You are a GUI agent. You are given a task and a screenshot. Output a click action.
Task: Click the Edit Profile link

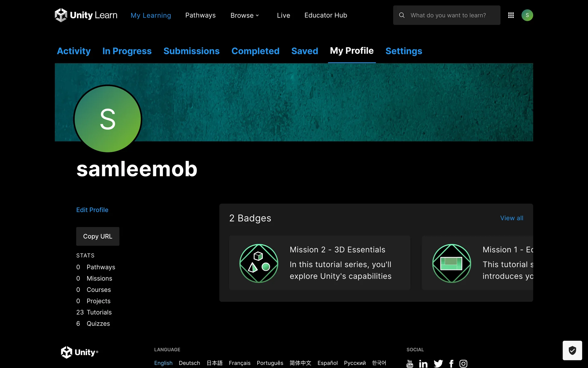[x=92, y=210]
